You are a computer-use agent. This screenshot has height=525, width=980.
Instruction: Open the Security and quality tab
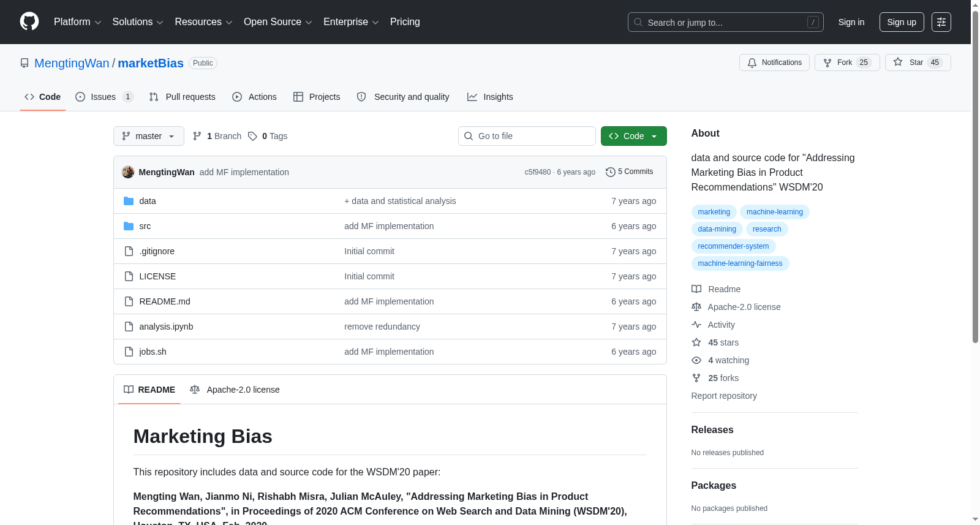[x=403, y=97]
